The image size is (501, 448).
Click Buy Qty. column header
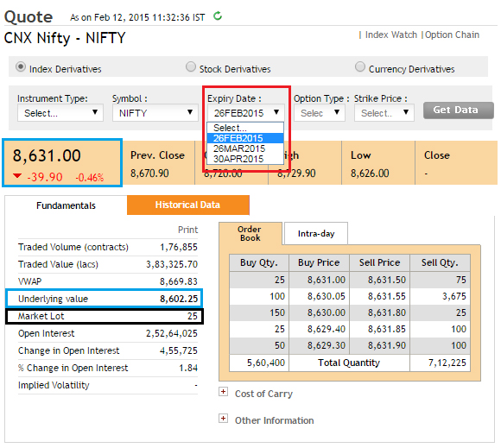pos(259,262)
